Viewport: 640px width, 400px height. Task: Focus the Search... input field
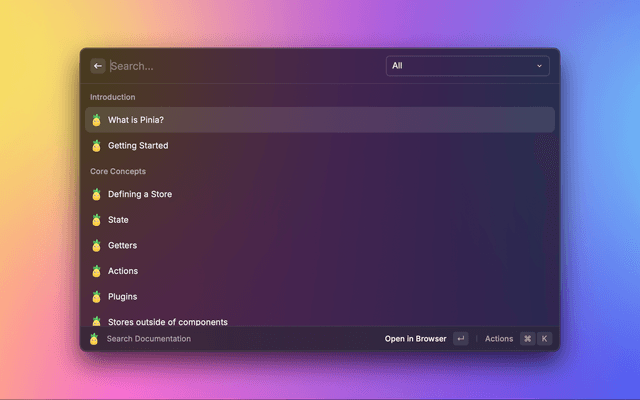coord(240,66)
